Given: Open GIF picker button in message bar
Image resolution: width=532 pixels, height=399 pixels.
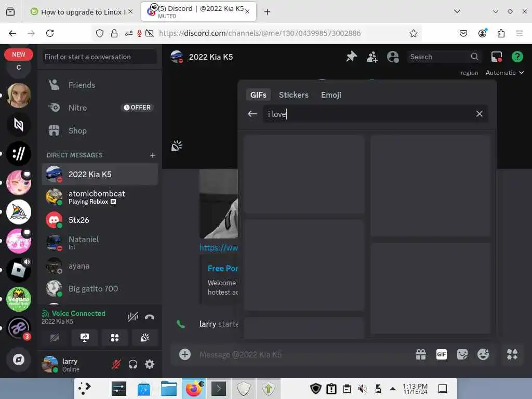Looking at the screenshot, I should [442, 354].
